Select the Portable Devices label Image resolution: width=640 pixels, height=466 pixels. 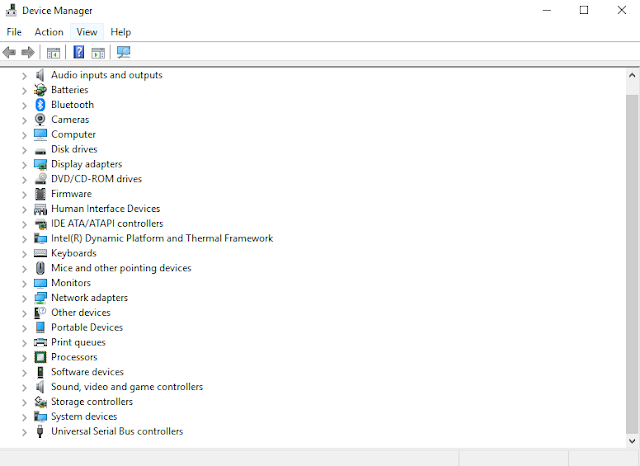[87, 327]
